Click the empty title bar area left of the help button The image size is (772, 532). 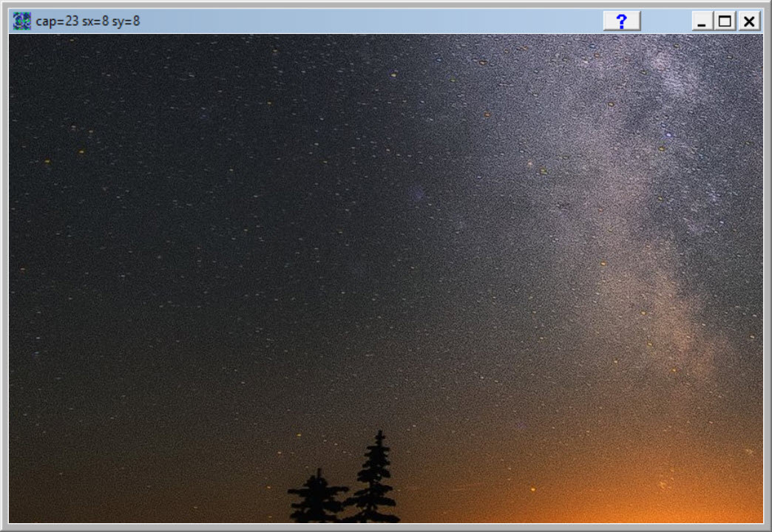click(x=370, y=21)
